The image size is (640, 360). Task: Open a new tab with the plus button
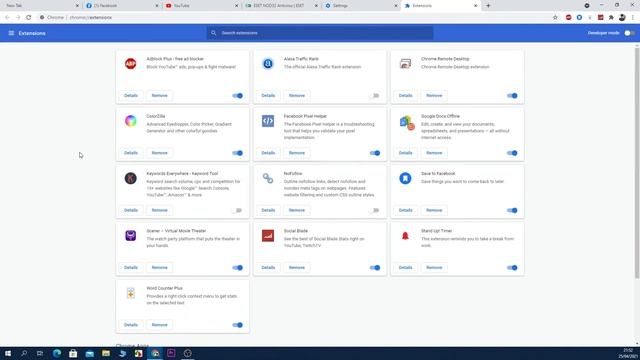pyautogui.click(x=488, y=6)
